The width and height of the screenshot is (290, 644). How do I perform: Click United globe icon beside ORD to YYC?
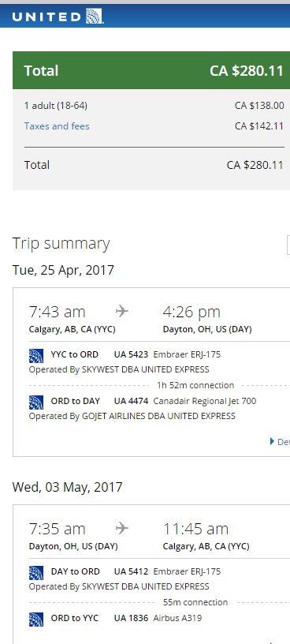[36, 620]
